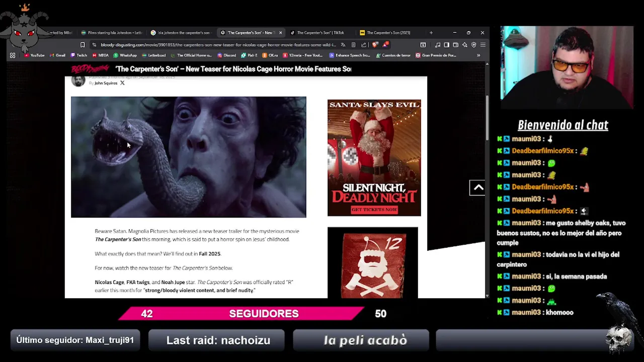Click the 'Bienvenido al chat' heading

click(563, 125)
